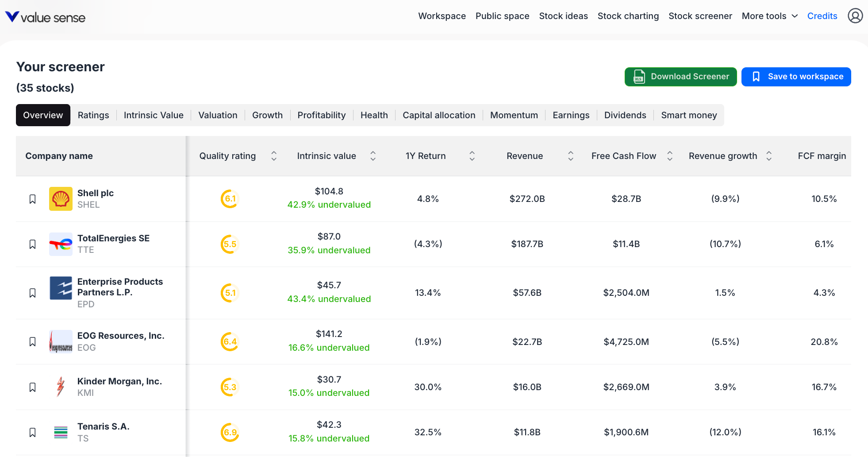Bookmark Shell plc stock

32,199
